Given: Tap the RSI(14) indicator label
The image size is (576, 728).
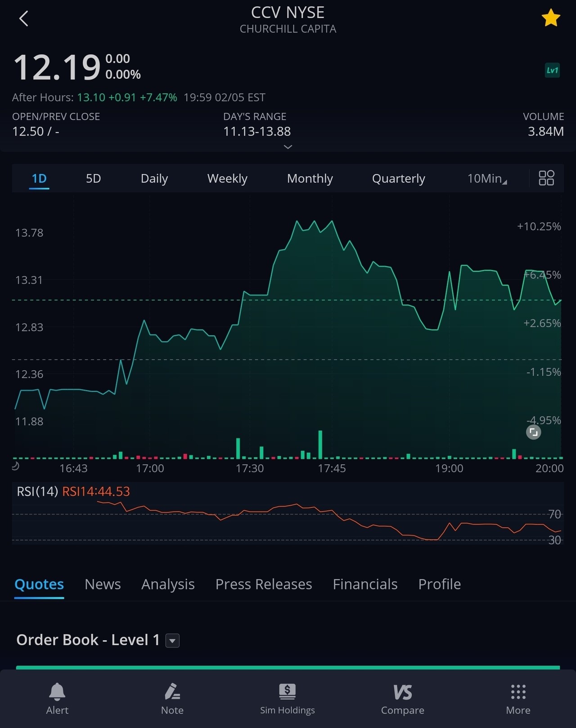Looking at the screenshot, I should click(x=37, y=491).
